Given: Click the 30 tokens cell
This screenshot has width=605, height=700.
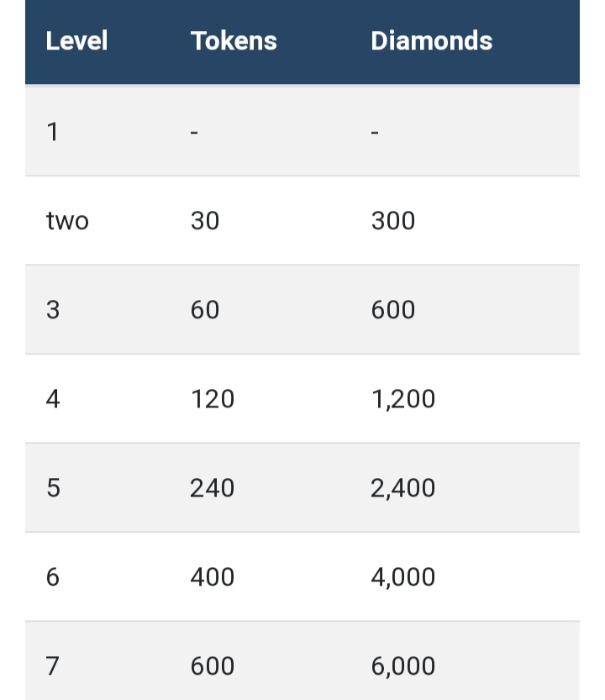Looking at the screenshot, I should (205, 221).
